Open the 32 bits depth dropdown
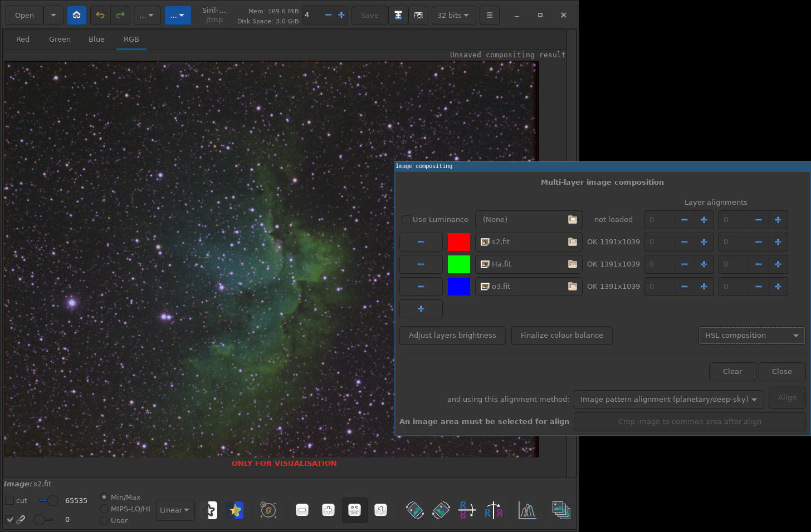The image size is (811, 532). [x=453, y=15]
